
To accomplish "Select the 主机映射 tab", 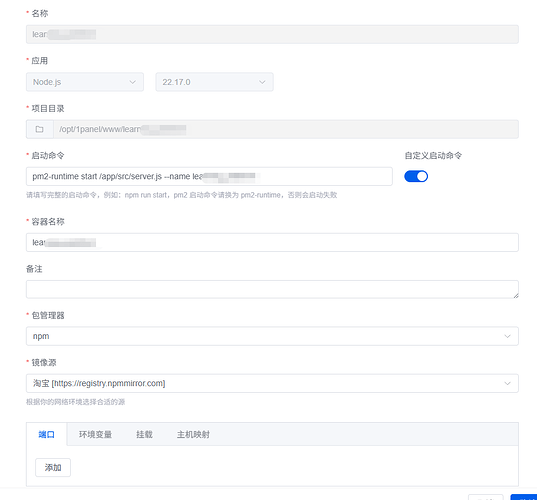I will pyautogui.click(x=193, y=434).
